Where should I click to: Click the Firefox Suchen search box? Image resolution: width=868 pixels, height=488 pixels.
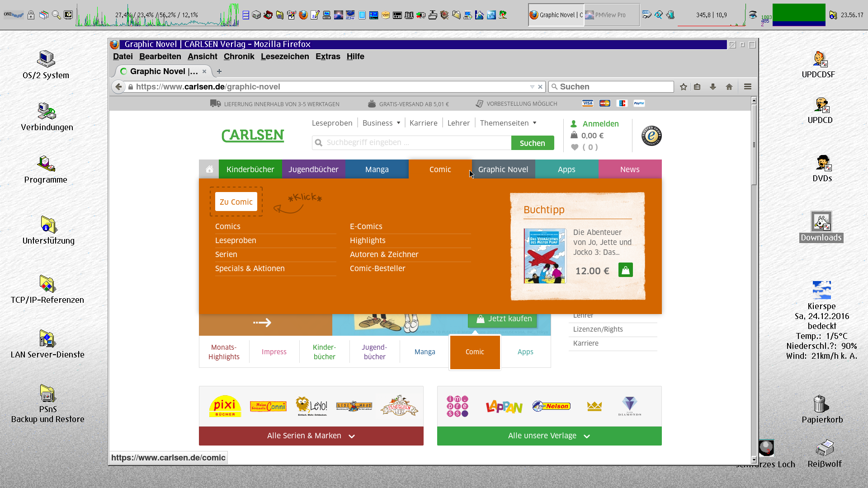(611, 87)
